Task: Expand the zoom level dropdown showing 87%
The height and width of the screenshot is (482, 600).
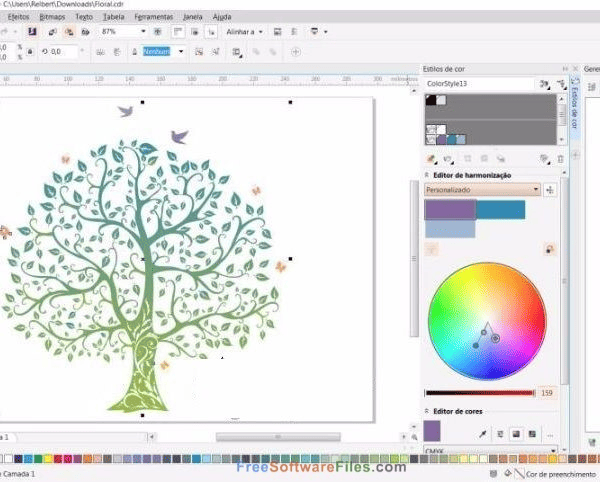Action: pyautogui.click(x=143, y=31)
